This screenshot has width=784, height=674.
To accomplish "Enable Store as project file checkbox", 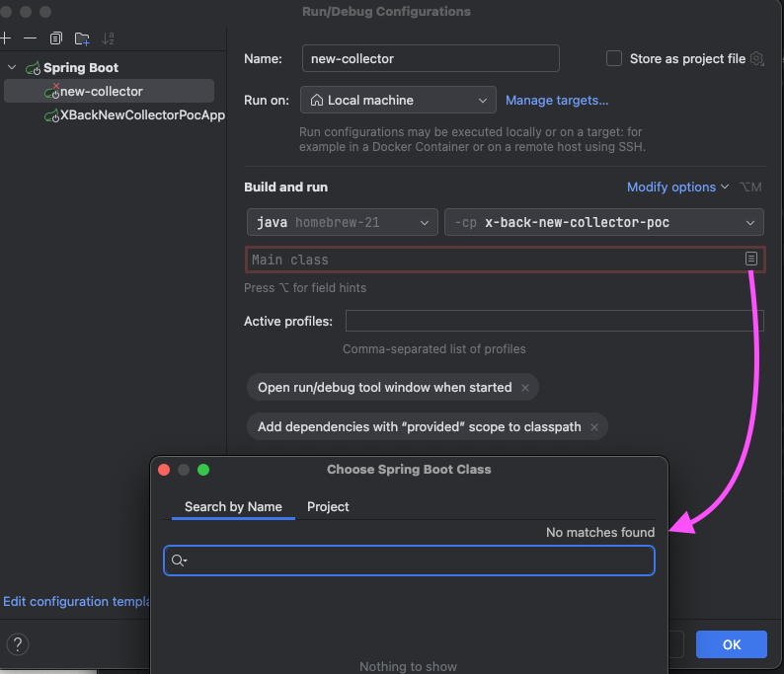I will (x=614, y=58).
